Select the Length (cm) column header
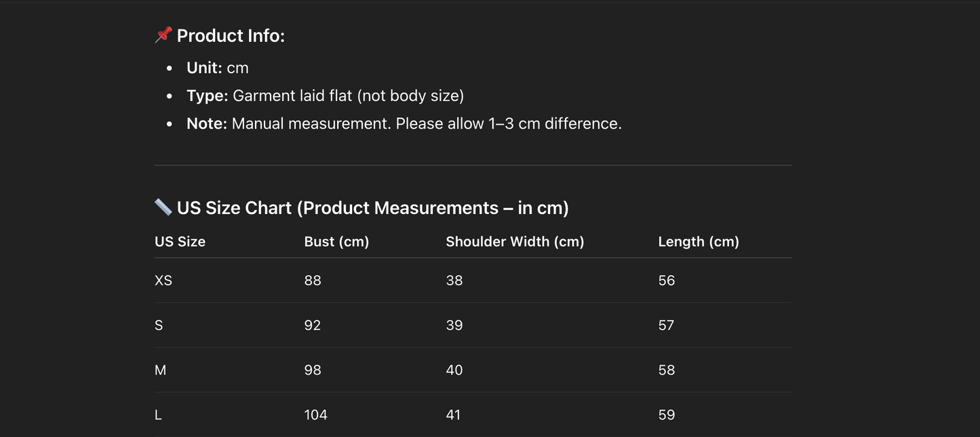 (x=699, y=242)
